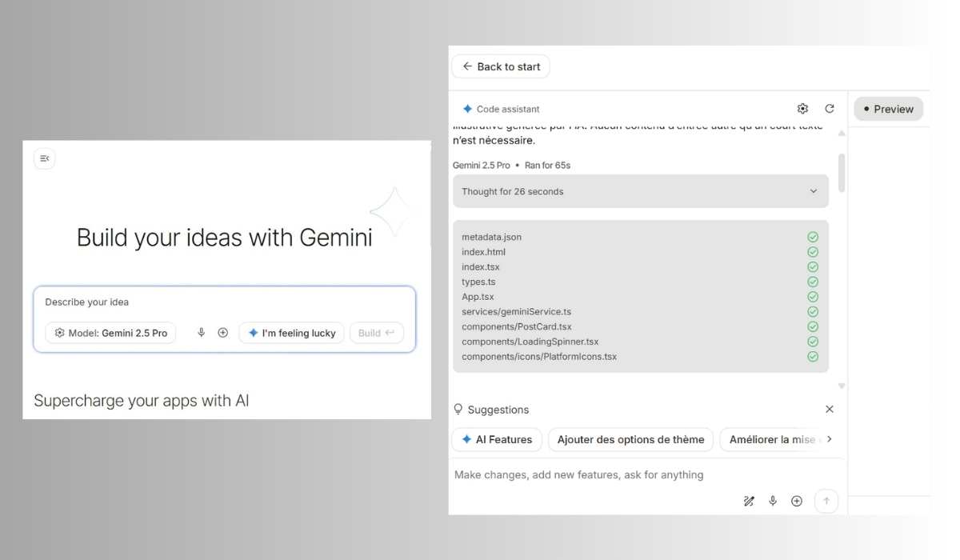Choose Ajouter des options de thème suggestion
Screen dimensions: 960x560
[630, 439]
